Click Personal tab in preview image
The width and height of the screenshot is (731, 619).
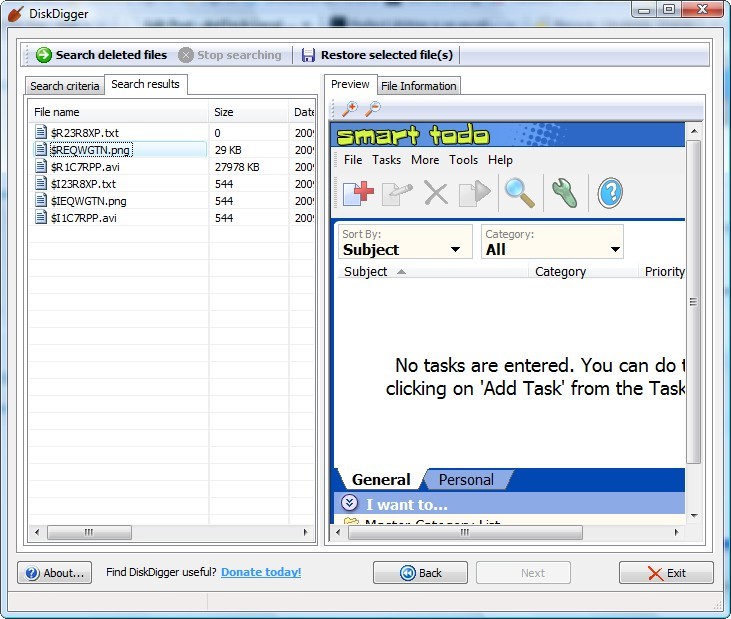(x=466, y=479)
